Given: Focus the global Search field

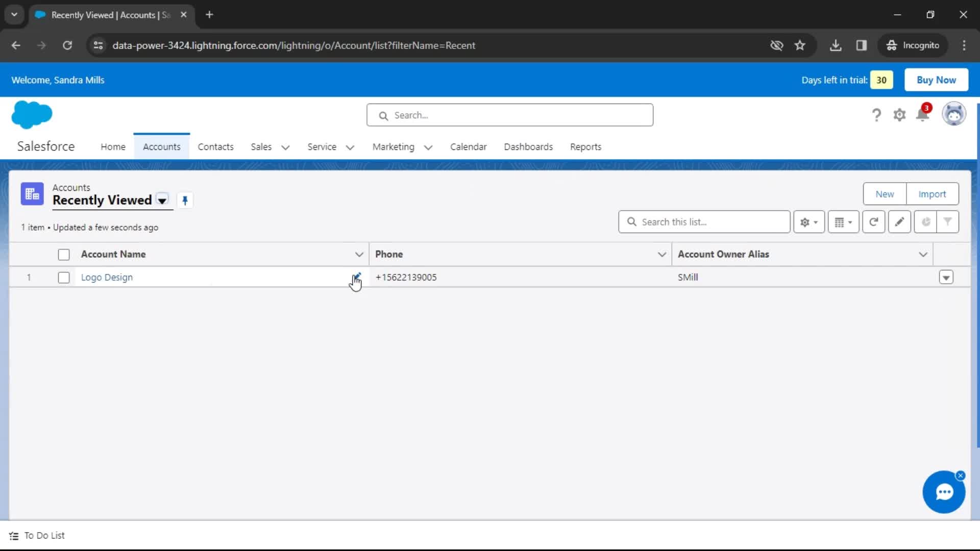Looking at the screenshot, I should click(x=509, y=115).
